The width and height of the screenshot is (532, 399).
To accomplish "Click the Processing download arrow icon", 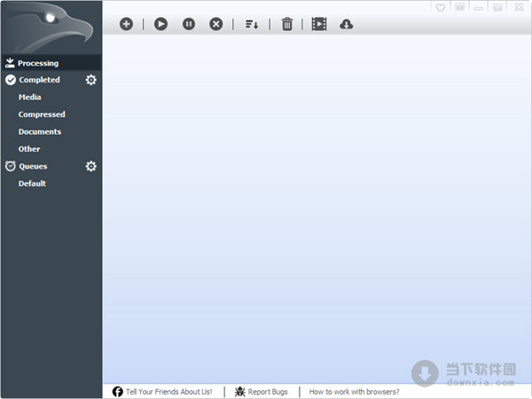I will coord(10,63).
